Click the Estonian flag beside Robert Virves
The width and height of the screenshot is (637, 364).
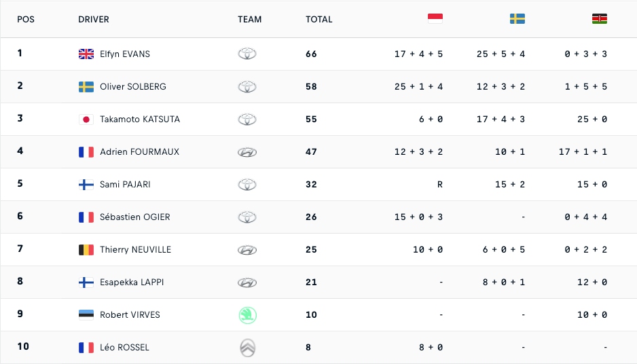[86, 315]
